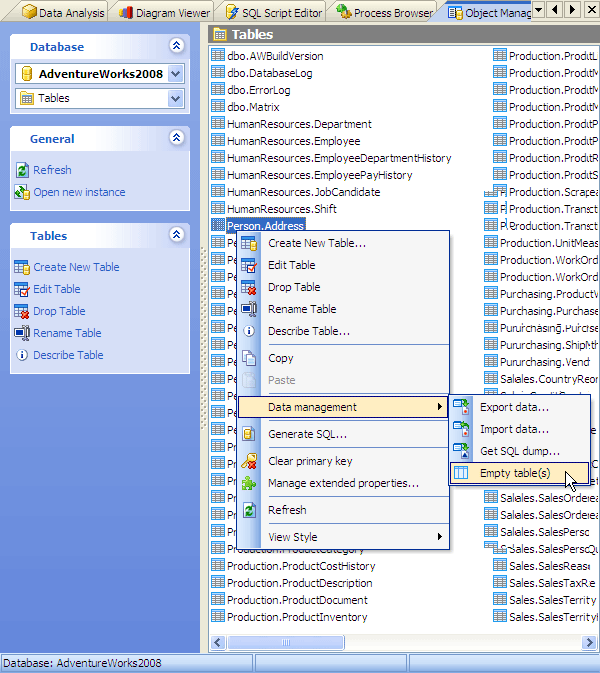Click Create New Table link in sidebar

click(76, 267)
